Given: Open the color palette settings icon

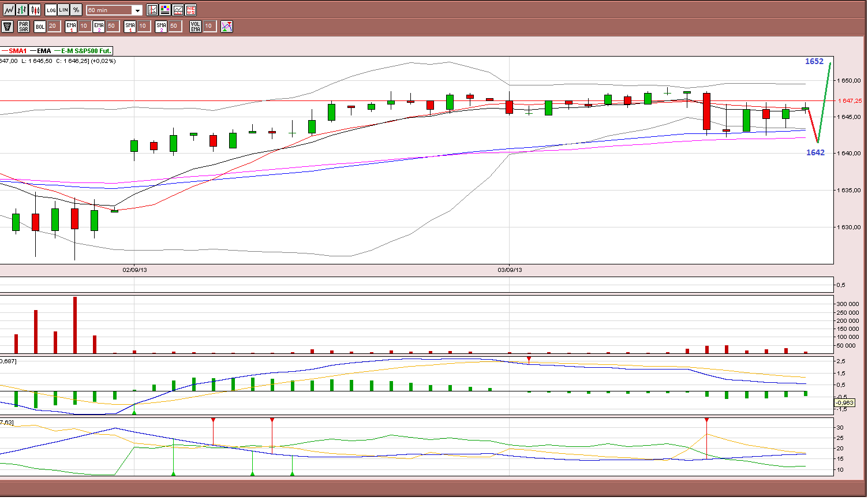Looking at the screenshot, I should click(x=165, y=10).
